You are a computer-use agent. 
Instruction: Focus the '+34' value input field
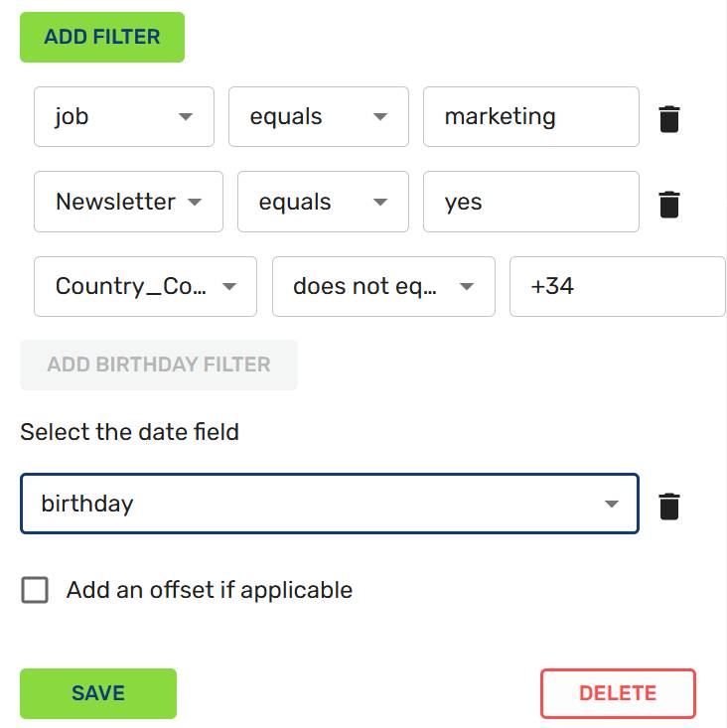pyautogui.click(x=616, y=287)
